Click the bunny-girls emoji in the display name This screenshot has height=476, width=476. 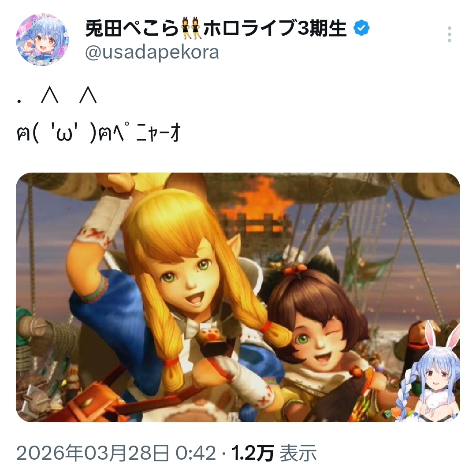pos(191,29)
